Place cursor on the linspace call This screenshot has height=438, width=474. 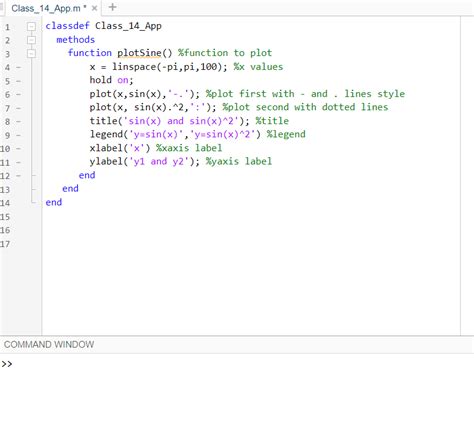tap(134, 67)
